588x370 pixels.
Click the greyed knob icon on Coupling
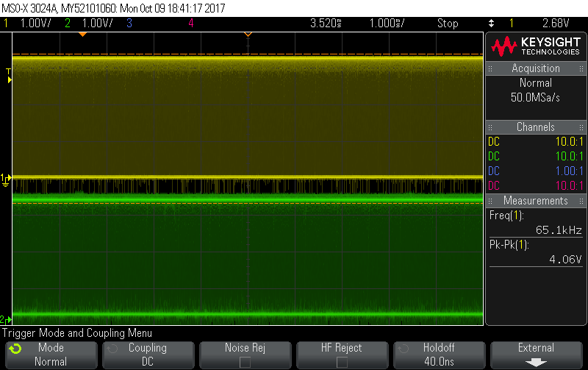(112, 349)
